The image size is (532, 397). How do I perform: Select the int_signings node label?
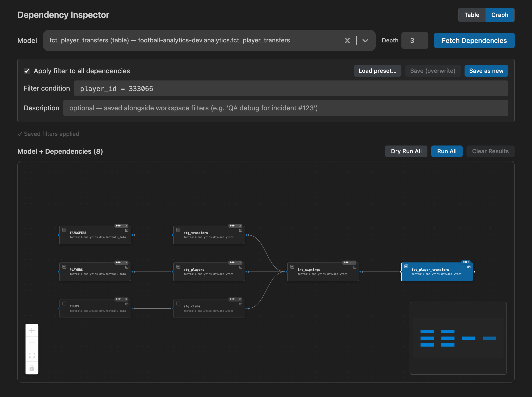pyautogui.click(x=309, y=270)
